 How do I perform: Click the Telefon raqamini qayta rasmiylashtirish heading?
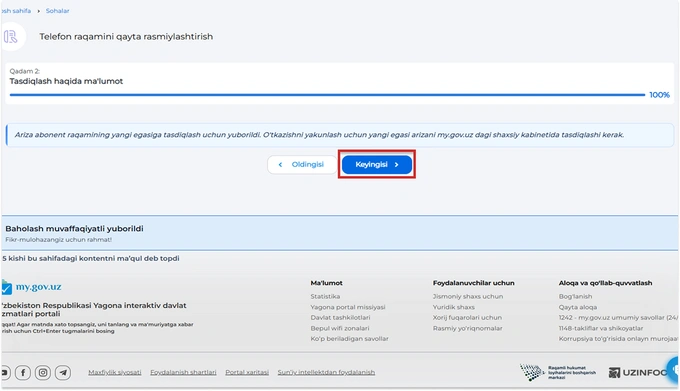click(126, 37)
